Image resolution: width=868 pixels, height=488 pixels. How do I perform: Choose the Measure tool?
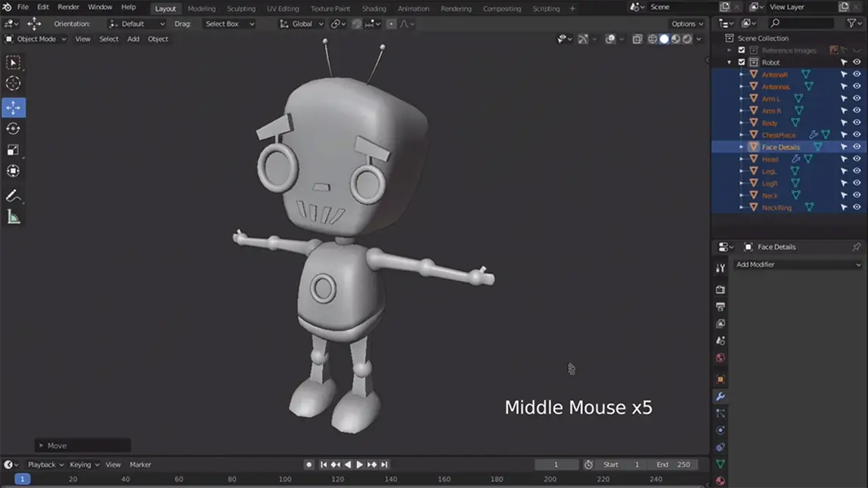(x=13, y=218)
